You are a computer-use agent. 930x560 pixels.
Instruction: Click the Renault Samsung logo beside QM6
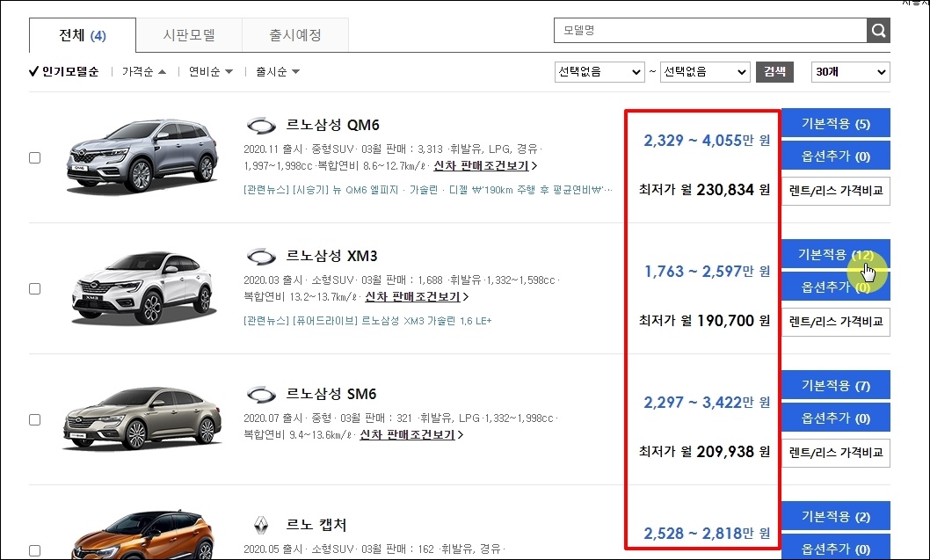[261, 126]
